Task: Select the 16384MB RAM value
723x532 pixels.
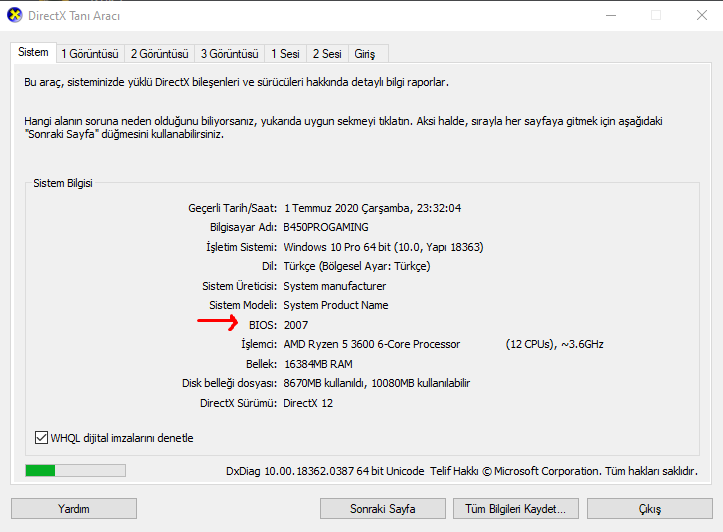Action: click(x=318, y=364)
